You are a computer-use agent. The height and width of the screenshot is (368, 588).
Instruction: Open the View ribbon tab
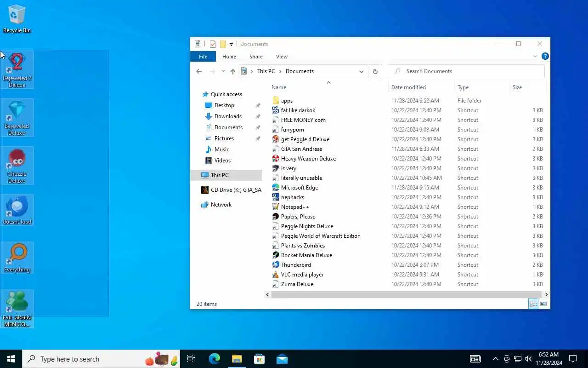[x=282, y=57]
